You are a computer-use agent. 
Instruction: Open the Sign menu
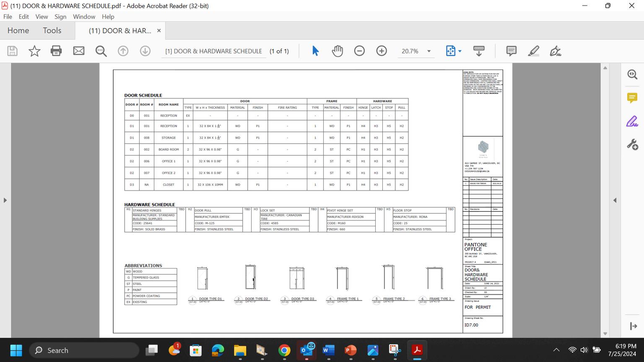click(x=60, y=17)
